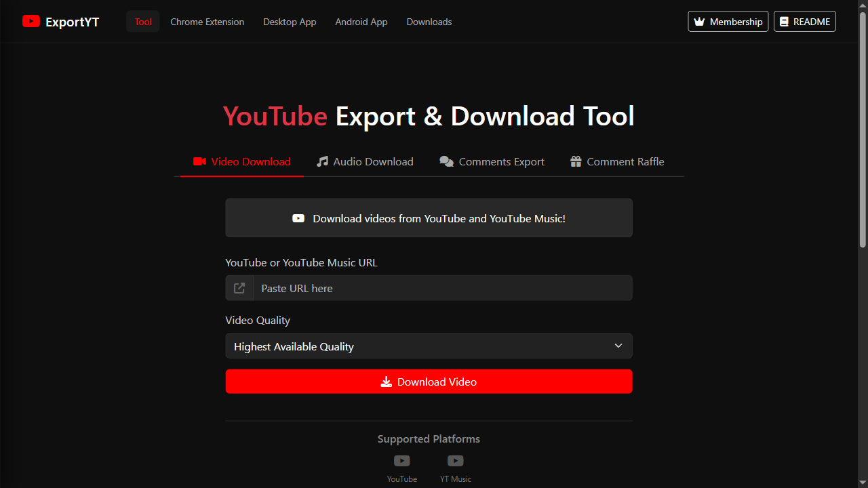
Task: Click the 'YouTube' caption under Supported Platforms
Action: tap(402, 479)
